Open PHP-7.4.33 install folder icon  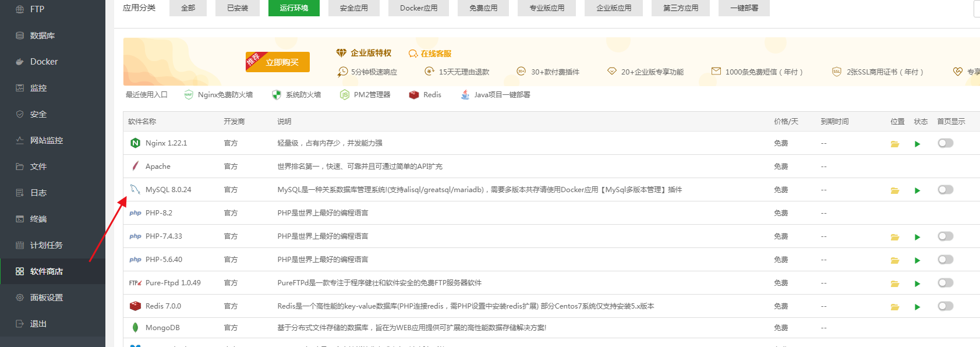895,237
